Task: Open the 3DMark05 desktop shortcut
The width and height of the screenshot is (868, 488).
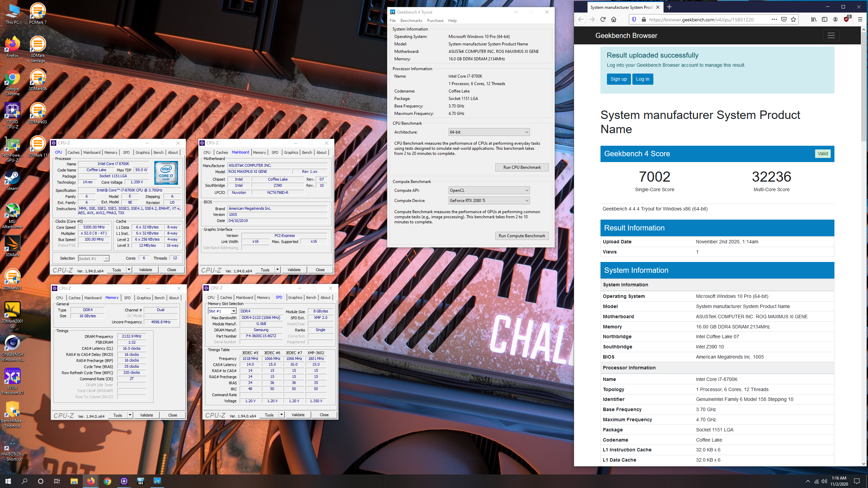Action: (x=12, y=280)
